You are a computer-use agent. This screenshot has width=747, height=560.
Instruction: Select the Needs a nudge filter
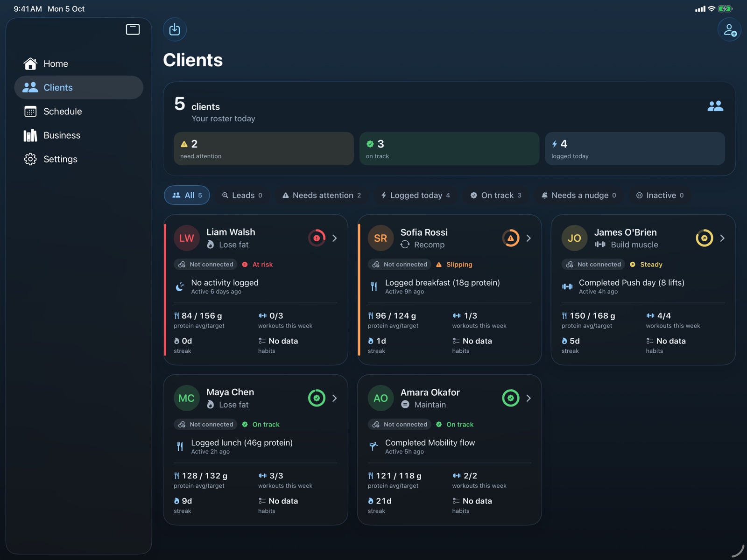click(578, 195)
